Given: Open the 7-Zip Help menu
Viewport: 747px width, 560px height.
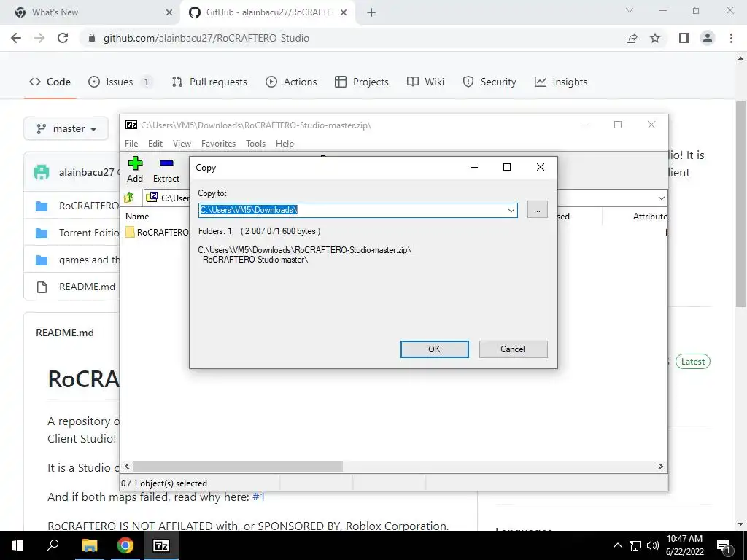Looking at the screenshot, I should click(285, 144).
